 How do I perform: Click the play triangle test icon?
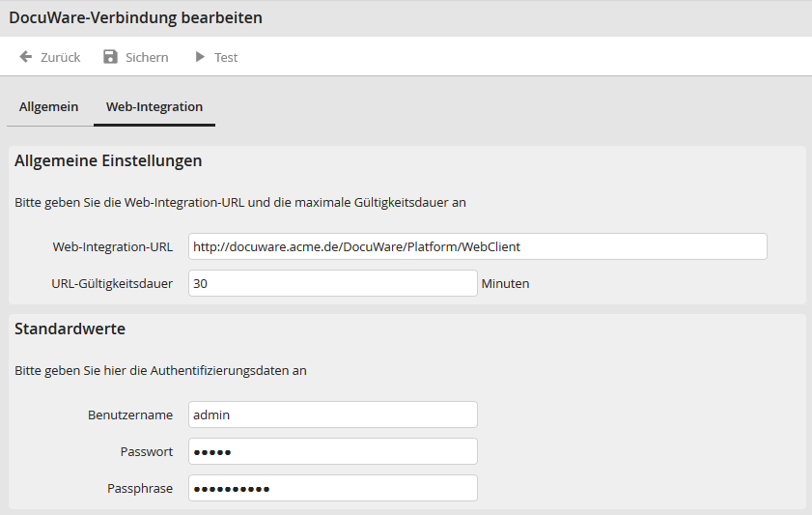200,57
